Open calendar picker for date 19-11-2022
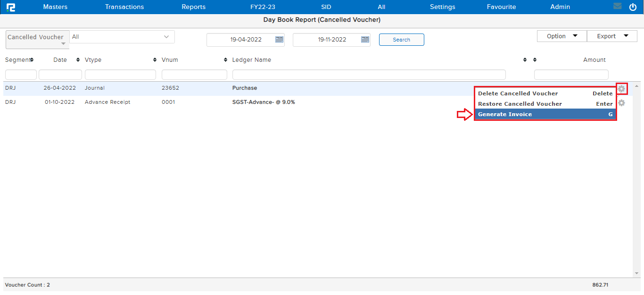This screenshot has width=644, height=295. coord(365,40)
